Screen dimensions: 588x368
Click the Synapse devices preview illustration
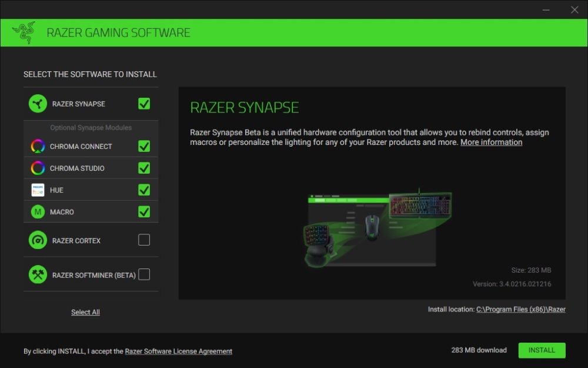coord(377,228)
